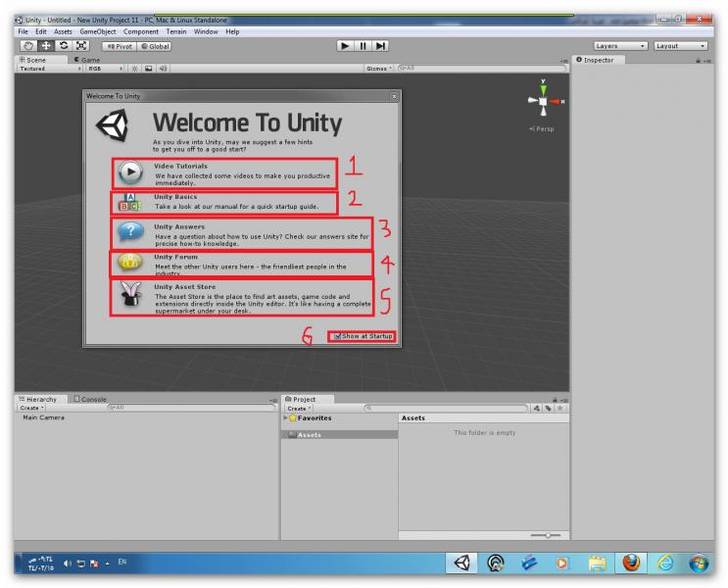Click the Unity Answers heading link
Screen dimensions: 728x588
click(179, 226)
